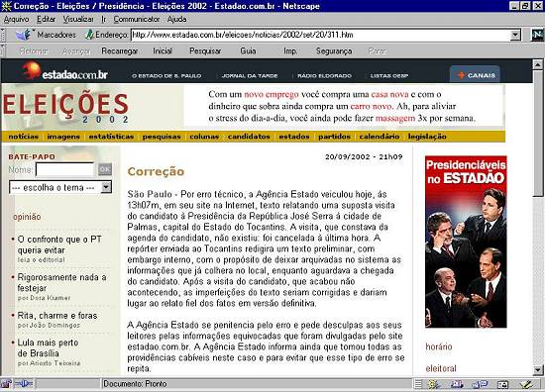Viewport: 545px width, 392px height.
Task: Expand the address bar history dropdown
Action: (x=515, y=35)
